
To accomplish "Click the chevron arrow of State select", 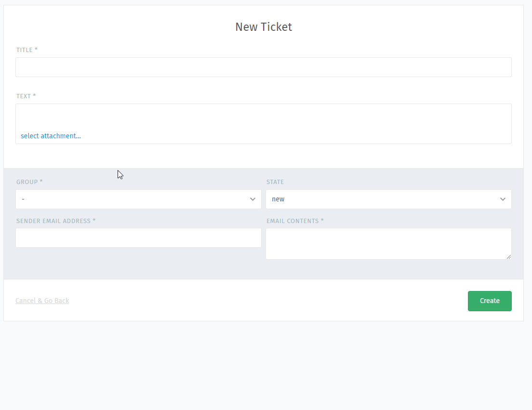I will click(503, 199).
